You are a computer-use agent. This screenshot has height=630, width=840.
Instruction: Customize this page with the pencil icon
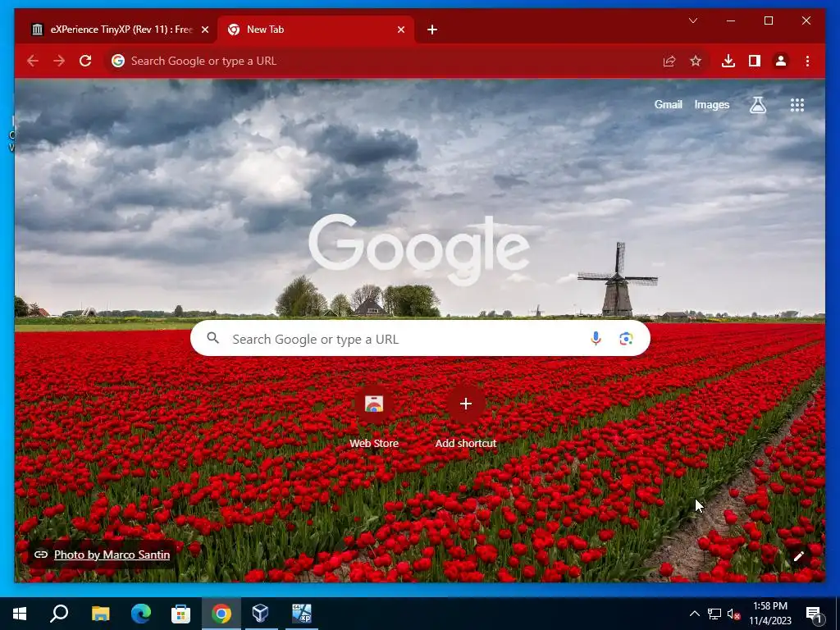(799, 557)
